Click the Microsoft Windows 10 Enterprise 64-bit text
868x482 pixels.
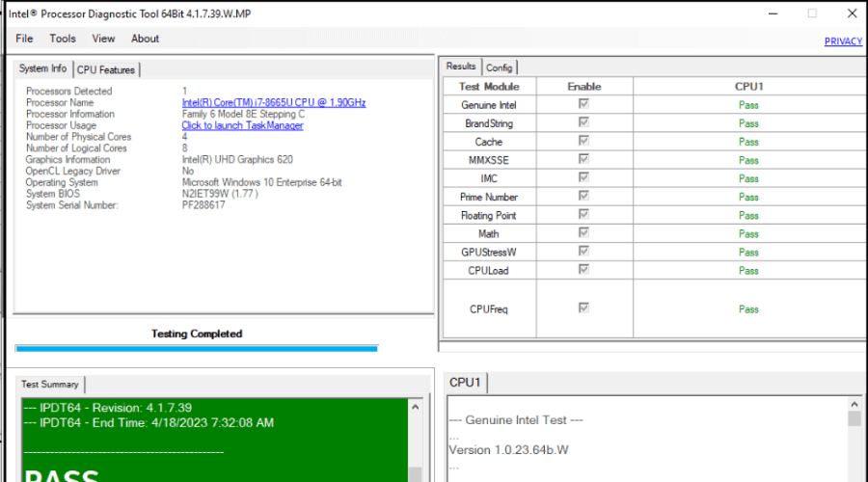[261, 182]
